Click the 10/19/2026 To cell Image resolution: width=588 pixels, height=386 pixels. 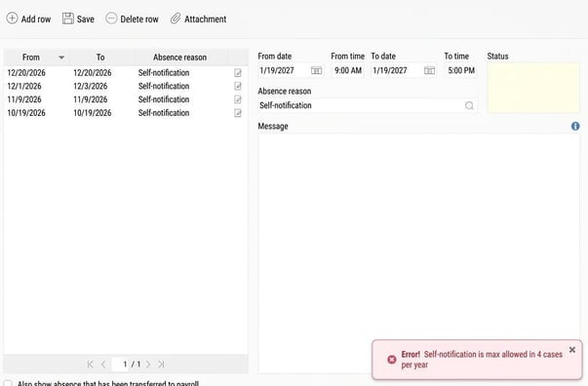tap(93, 113)
